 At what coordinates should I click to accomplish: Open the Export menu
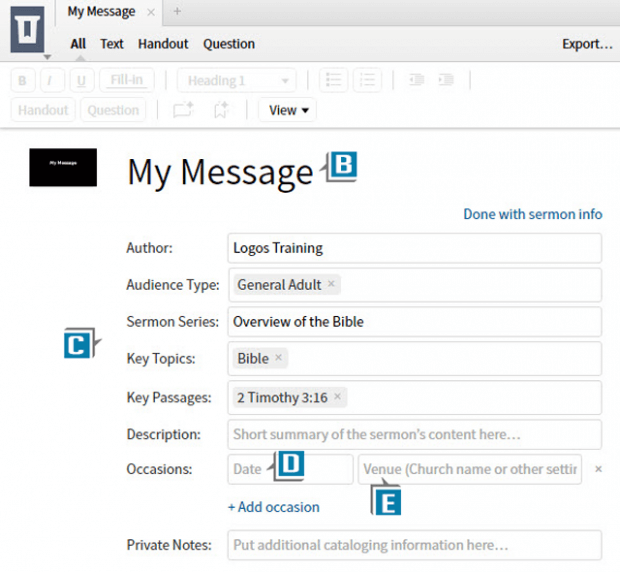(587, 44)
